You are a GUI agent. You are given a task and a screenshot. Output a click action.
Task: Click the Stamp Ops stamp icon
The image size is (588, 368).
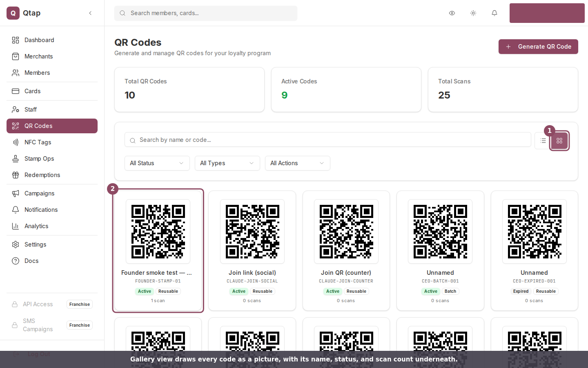[16, 159]
